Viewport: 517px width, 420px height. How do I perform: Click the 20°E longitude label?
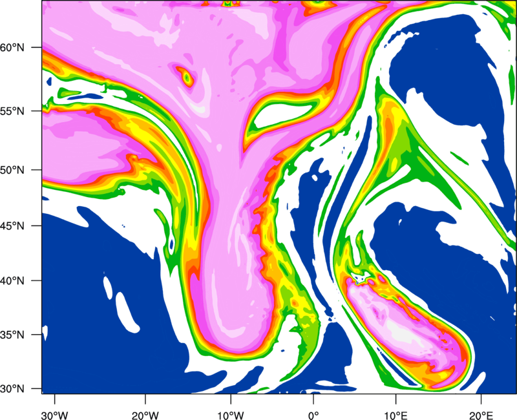[x=481, y=415]
